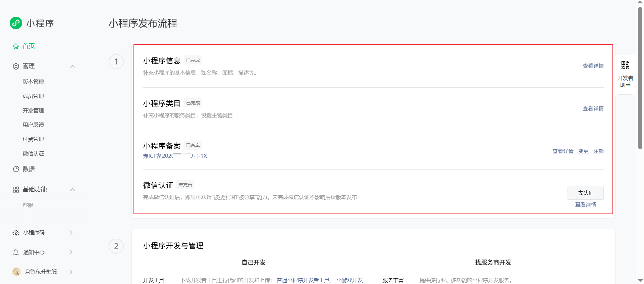Click the home icon beside 首页
644x284 pixels.
point(16,46)
